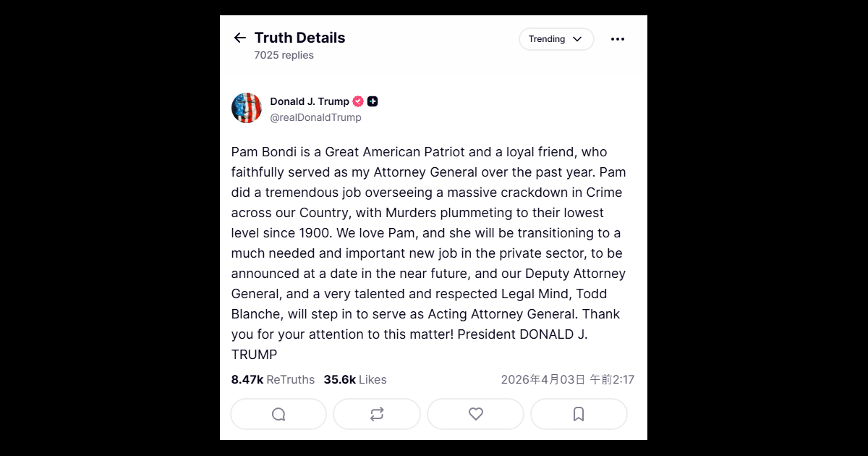Reply using the speech bubble button
This screenshot has width=868, height=456.
tap(278, 414)
